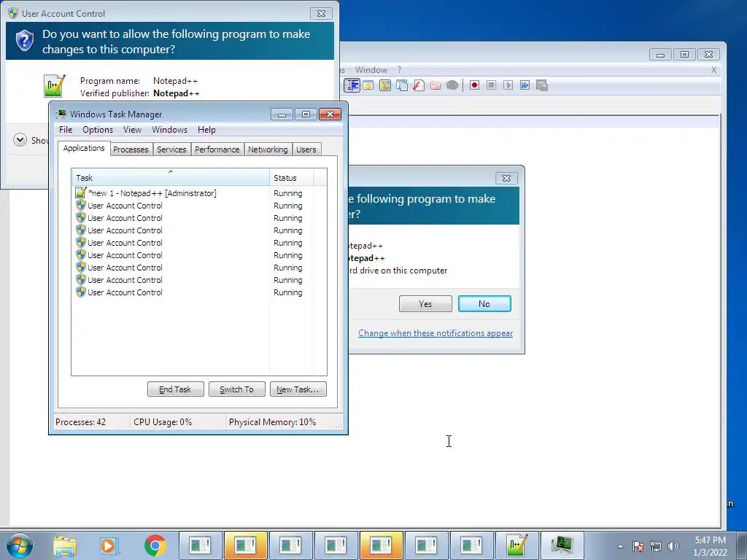Click the New Task... button
This screenshot has width=747, height=560.
click(298, 389)
